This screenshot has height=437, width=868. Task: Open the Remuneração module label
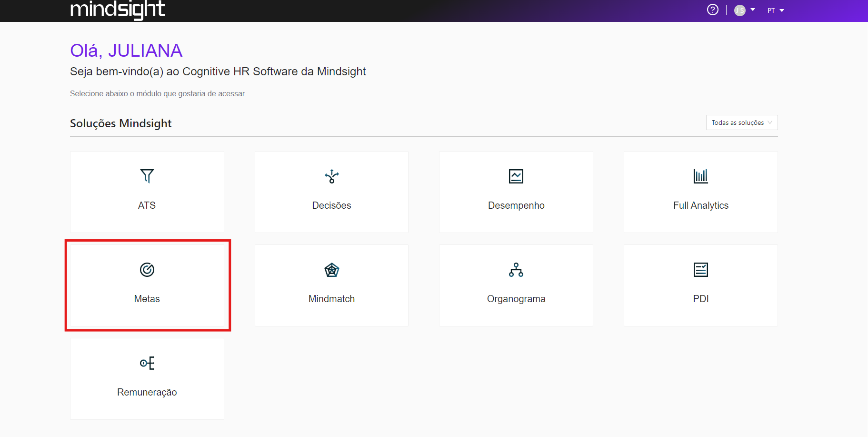tap(147, 392)
